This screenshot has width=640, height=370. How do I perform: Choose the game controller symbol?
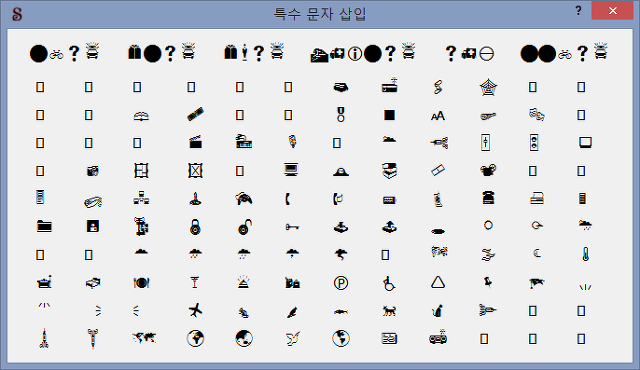tap(244, 199)
